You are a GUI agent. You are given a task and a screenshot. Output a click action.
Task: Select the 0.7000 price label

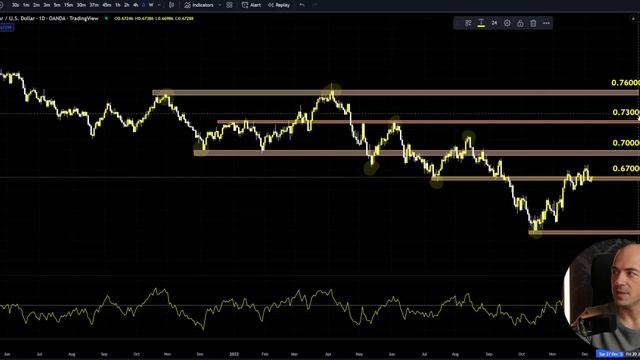click(x=626, y=143)
